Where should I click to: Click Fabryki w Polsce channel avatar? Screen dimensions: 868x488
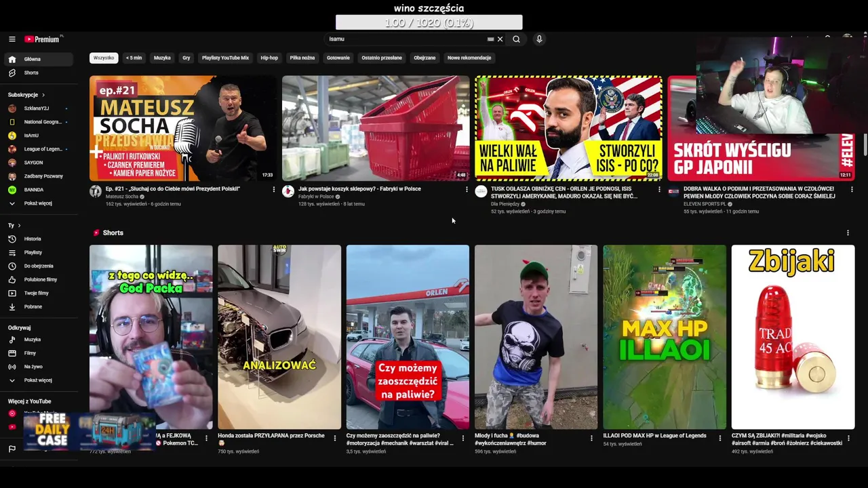[288, 192]
